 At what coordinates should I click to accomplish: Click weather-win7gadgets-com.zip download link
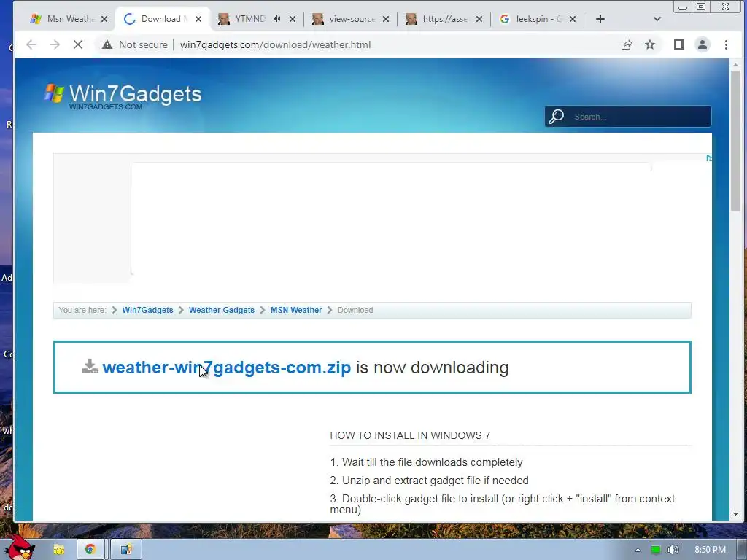(x=226, y=367)
